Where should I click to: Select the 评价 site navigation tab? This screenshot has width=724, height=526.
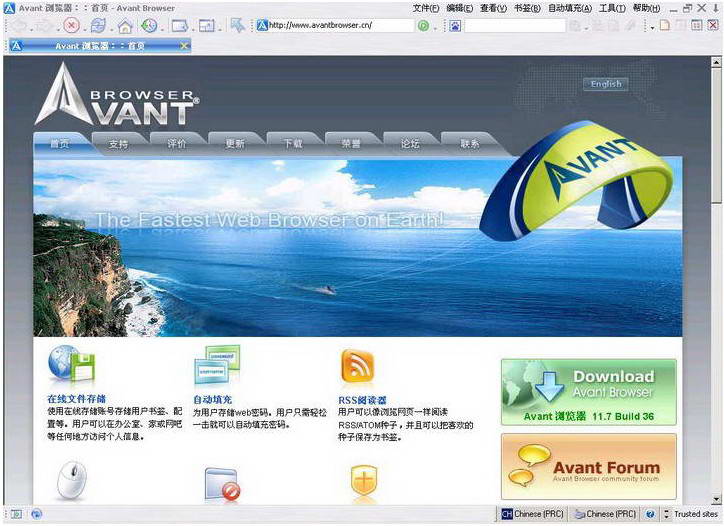click(x=177, y=144)
